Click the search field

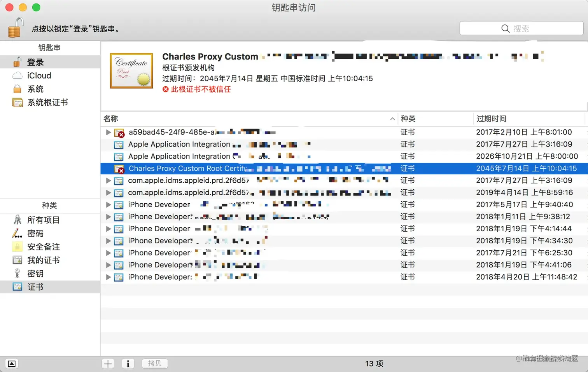521,28
